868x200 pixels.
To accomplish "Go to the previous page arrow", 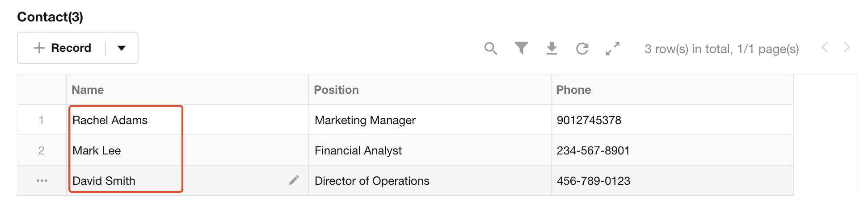I will tap(825, 47).
